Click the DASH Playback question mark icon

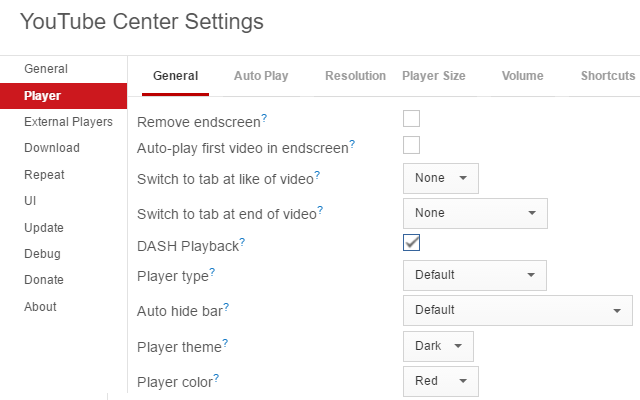[x=242, y=242]
